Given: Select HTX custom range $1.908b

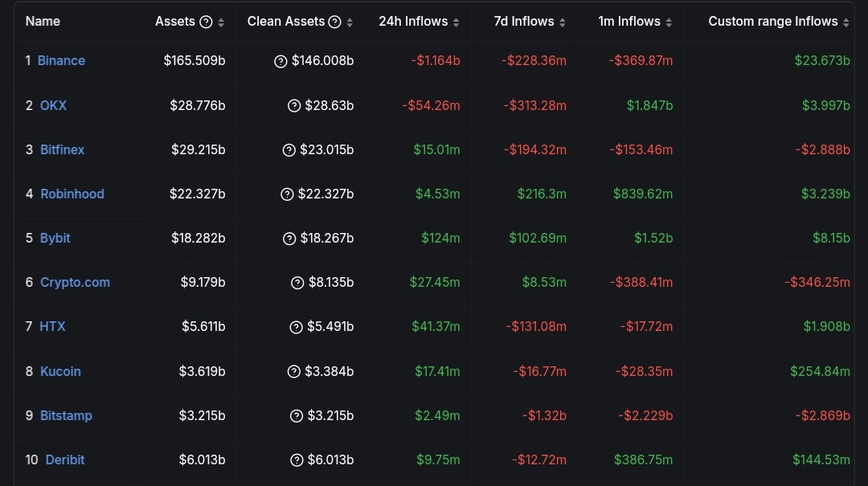Looking at the screenshot, I should tap(826, 327).
